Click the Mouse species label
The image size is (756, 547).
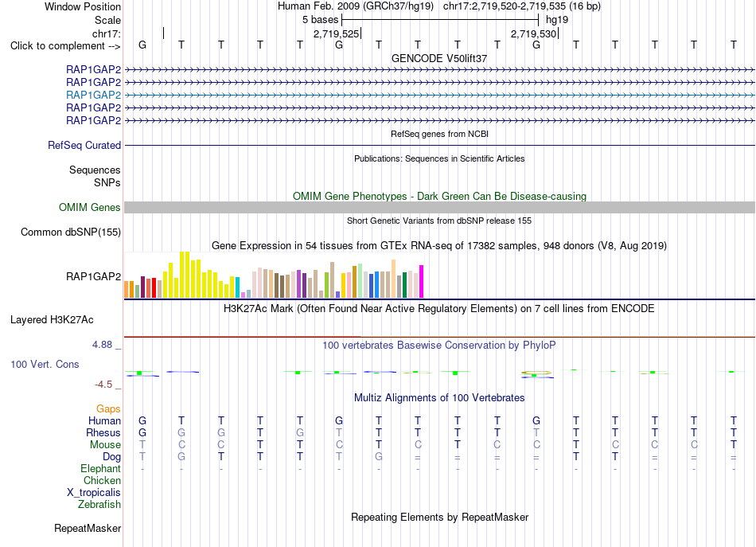(x=105, y=445)
